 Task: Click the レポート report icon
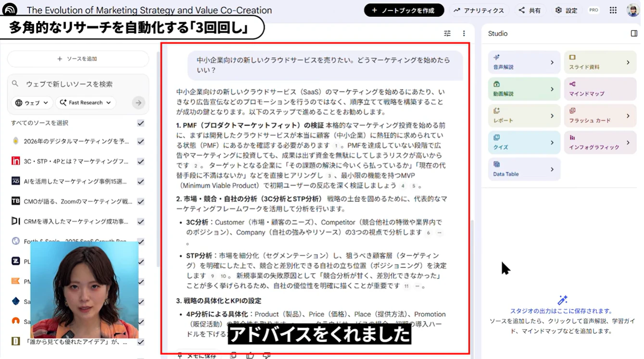pos(496,111)
